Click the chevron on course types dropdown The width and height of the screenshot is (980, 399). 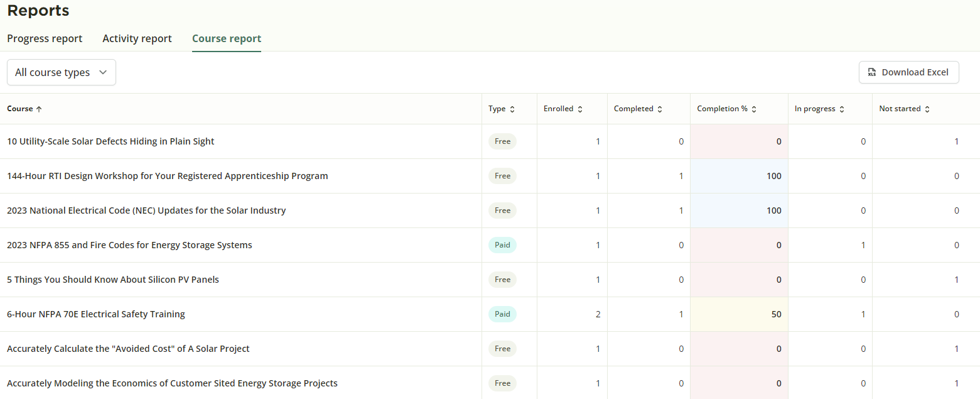[x=103, y=72]
